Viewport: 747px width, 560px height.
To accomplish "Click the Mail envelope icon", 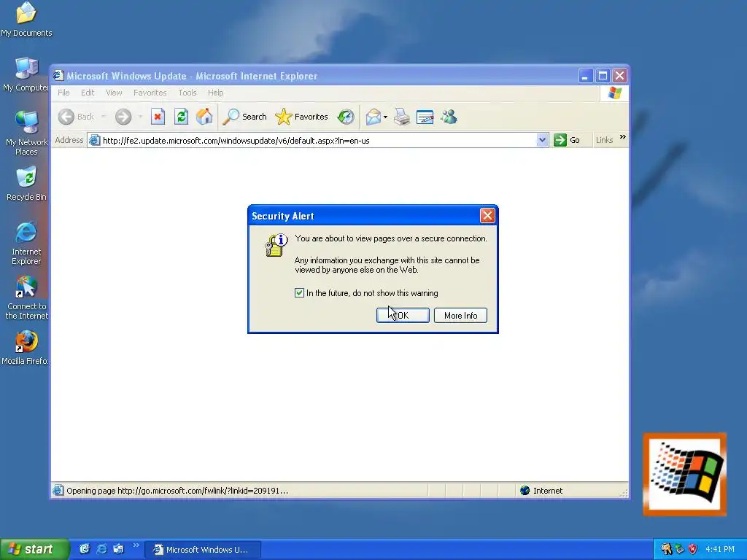I will point(373,117).
